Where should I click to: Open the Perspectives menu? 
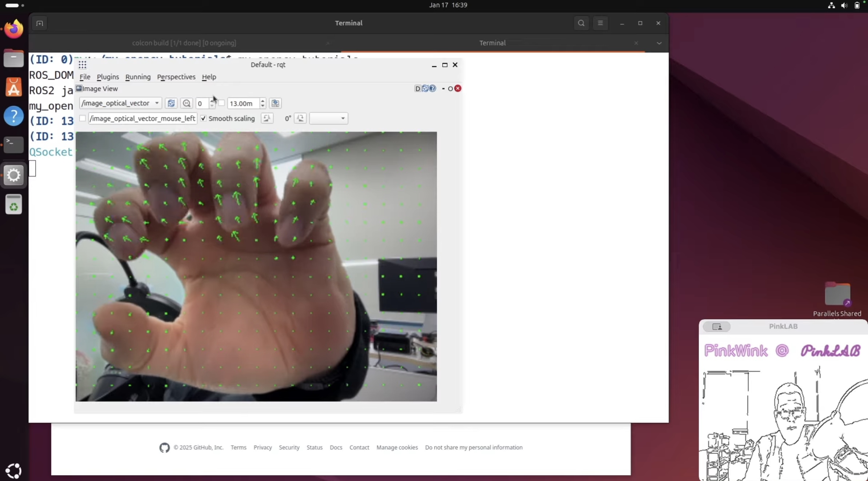click(176, 77)
